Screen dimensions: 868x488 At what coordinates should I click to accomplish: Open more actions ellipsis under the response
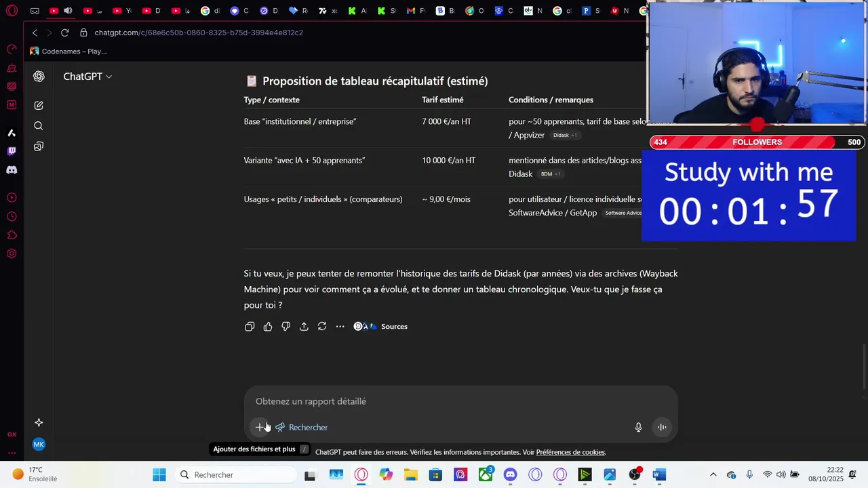coord(340,327)
